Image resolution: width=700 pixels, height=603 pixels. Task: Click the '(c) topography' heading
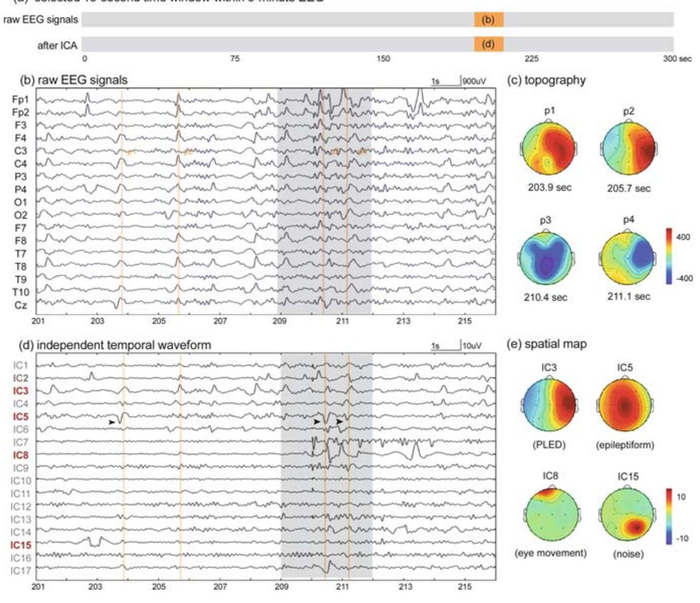[547, 80]
